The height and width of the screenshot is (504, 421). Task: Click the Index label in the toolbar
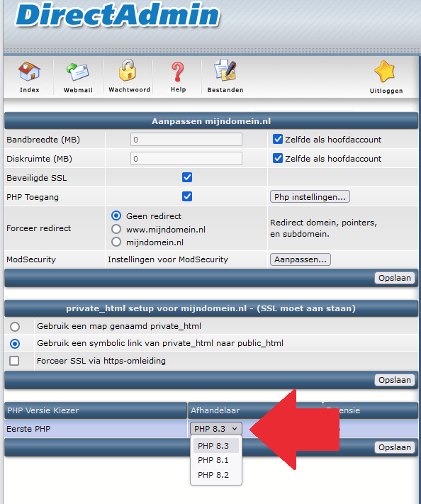(30, 90)
